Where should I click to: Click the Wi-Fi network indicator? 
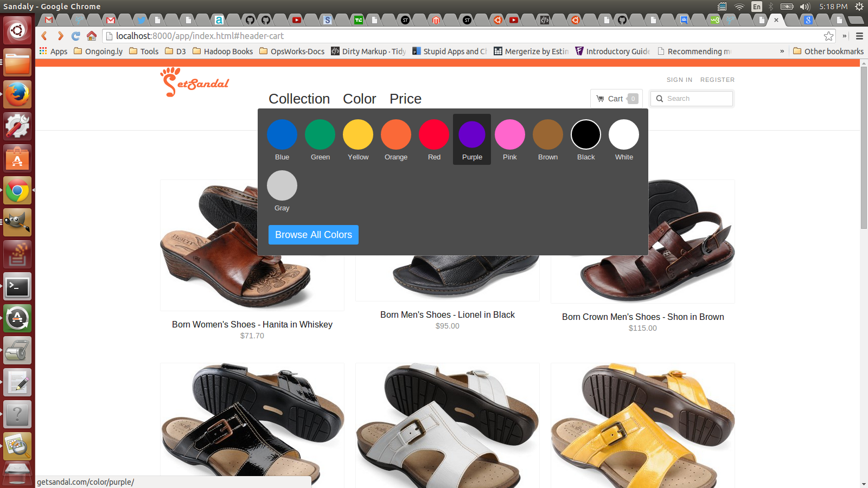(739, 7)
